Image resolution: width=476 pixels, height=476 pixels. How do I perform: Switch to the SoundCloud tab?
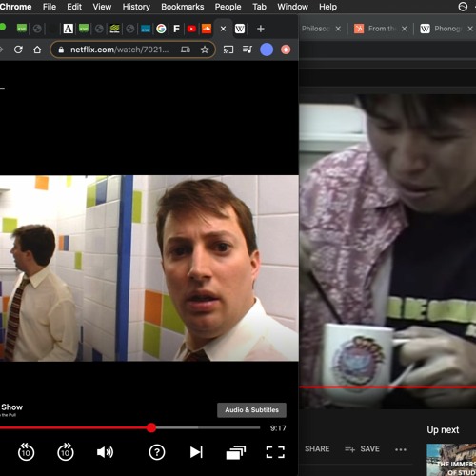click(x=207, y=29)
